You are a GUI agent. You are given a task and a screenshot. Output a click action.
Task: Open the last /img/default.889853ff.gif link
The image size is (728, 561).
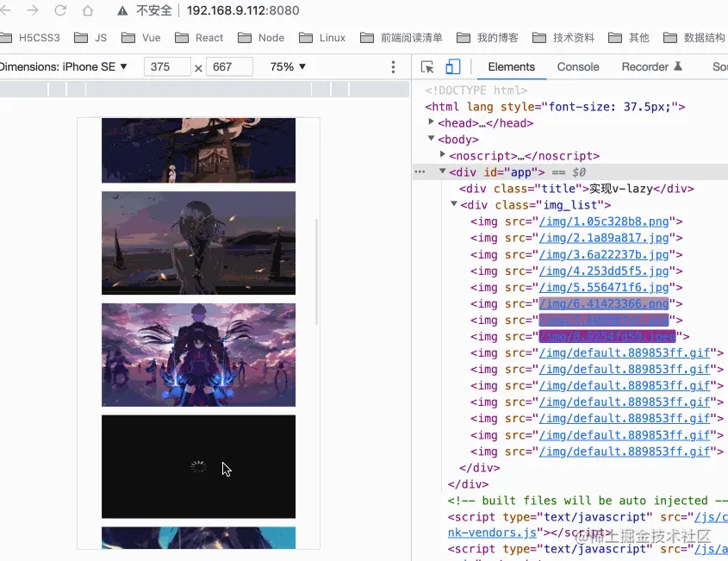[625, 452]
